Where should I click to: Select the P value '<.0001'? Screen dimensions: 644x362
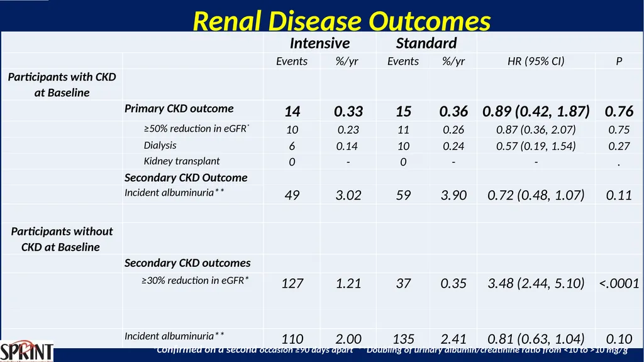[x=619, y=283]
